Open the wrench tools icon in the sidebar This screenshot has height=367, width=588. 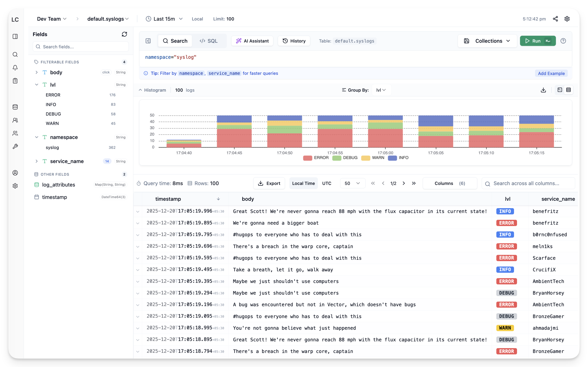coord(15,146)
